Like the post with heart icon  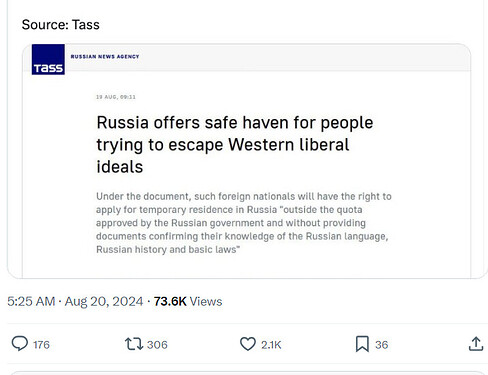pos(248,344)
